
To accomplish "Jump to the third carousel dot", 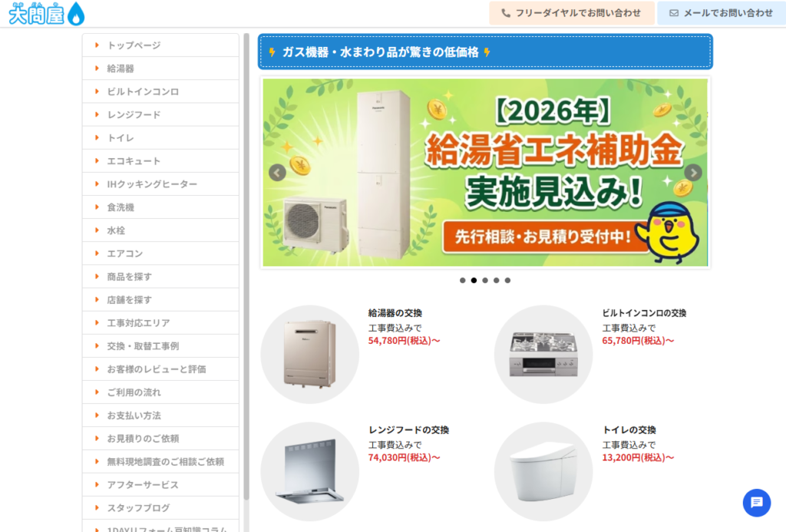I will click(485, 280).
